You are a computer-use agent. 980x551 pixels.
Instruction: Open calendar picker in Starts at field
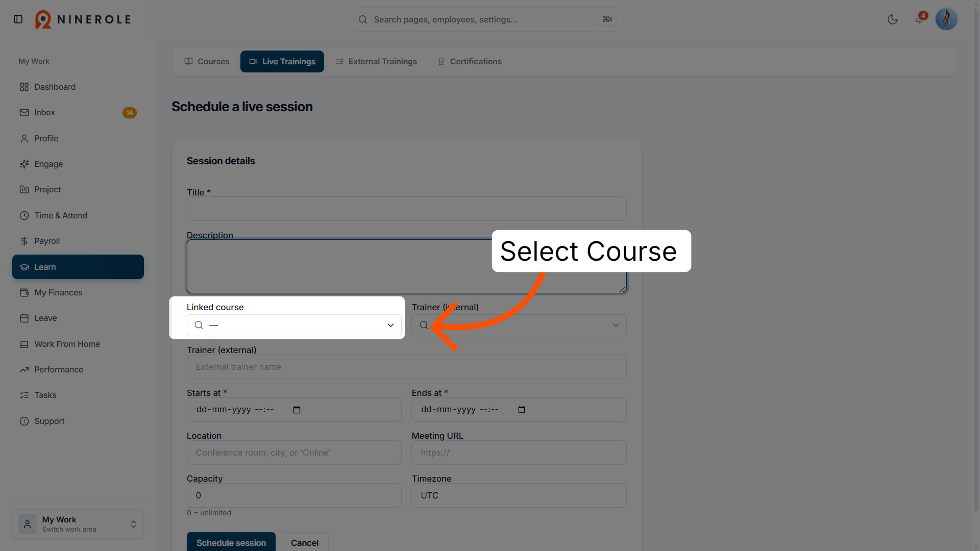click(x=297, y=410)
